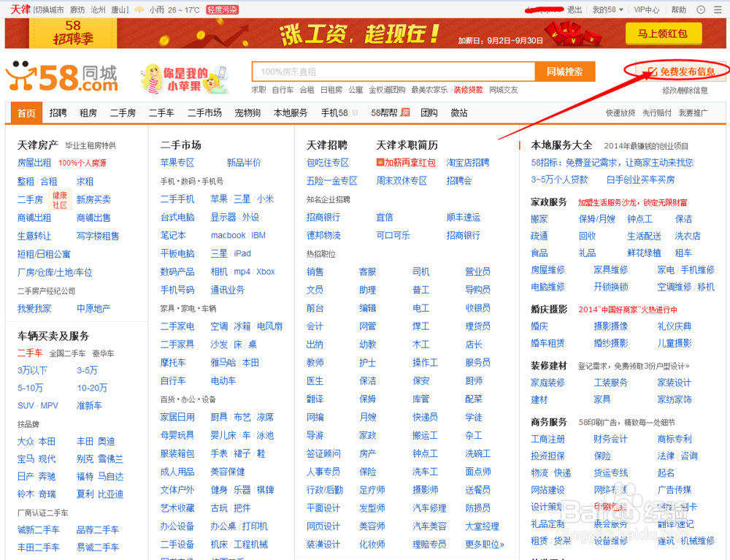The width and height of the screenshot is (730, 560).
Task: Open the clock history icon in top bar
Action: [701, 9]
